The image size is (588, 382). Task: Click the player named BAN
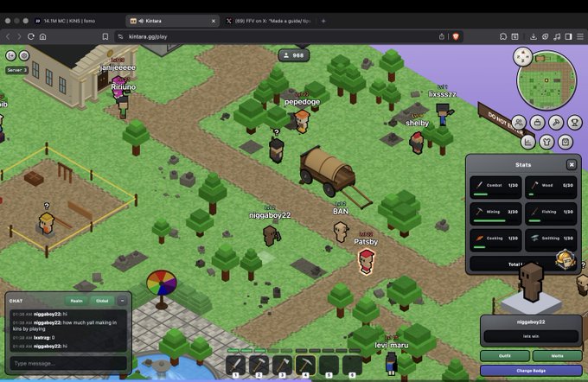pyautogui.click(x=341, y=232)
